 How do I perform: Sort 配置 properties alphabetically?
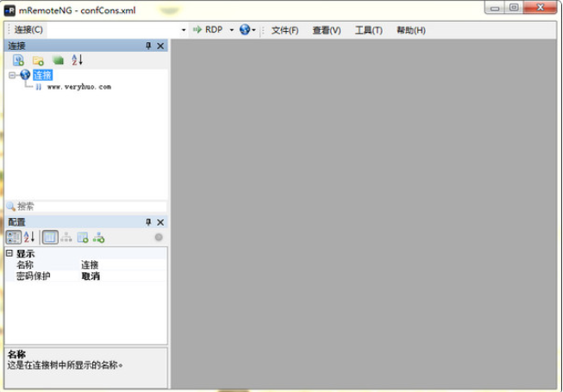(29, 237)
